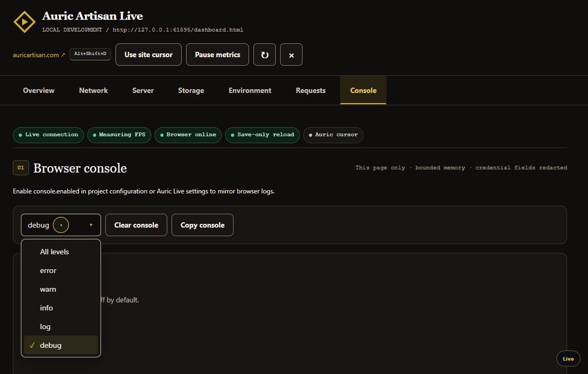This screenshot has height=374, width=588.
Task: Click the Clear console button
Action: (x=136, y=225)
